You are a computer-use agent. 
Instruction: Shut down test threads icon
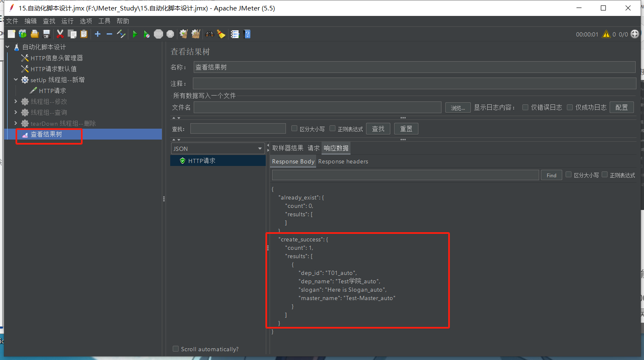tap(170, 34)
